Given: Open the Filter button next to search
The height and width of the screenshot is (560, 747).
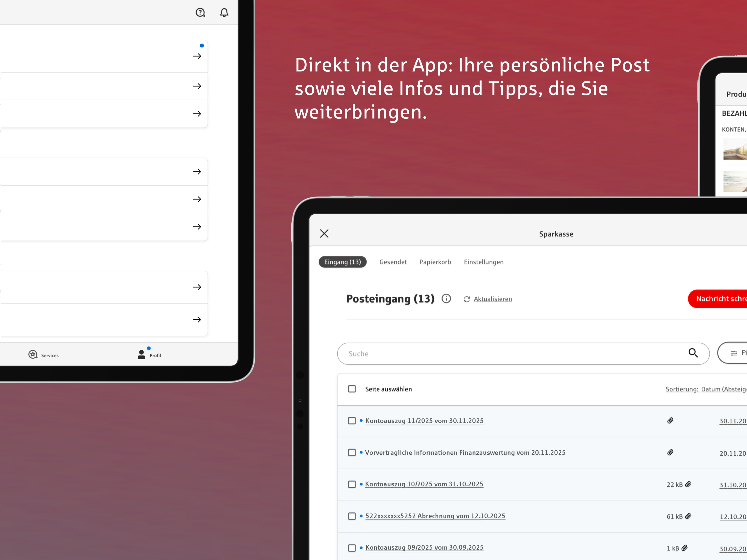Looking at the screenshot, I should (732, 353).
